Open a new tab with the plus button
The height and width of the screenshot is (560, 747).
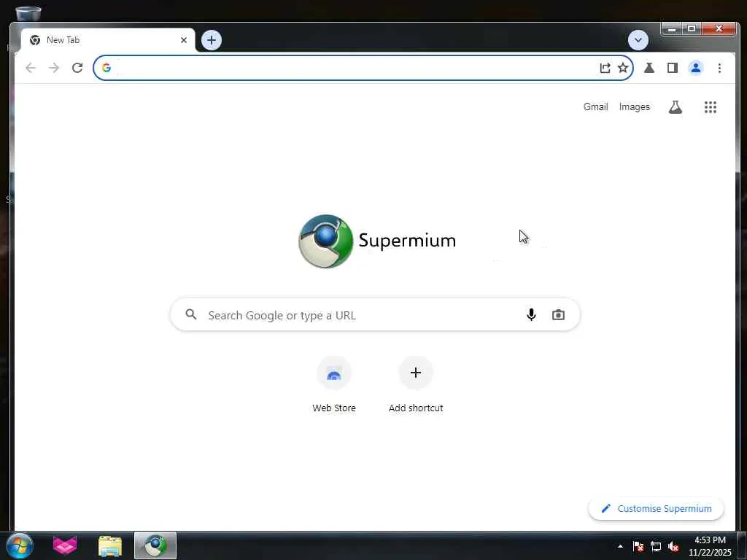click(x=212, y=40)
